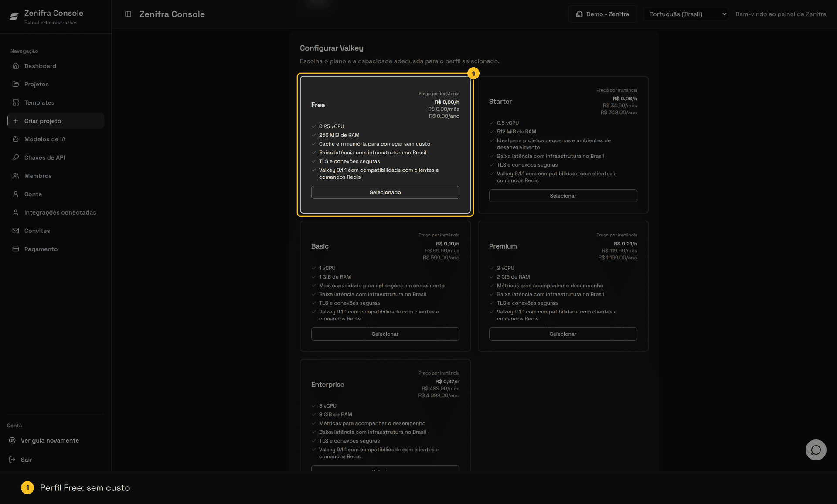Click the Sair logout icon
The image size is (837, 504).
[12, 460]
